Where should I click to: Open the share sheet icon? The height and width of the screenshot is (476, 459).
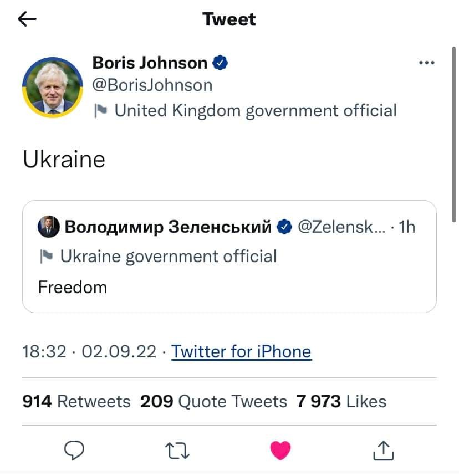pos(383,451)
